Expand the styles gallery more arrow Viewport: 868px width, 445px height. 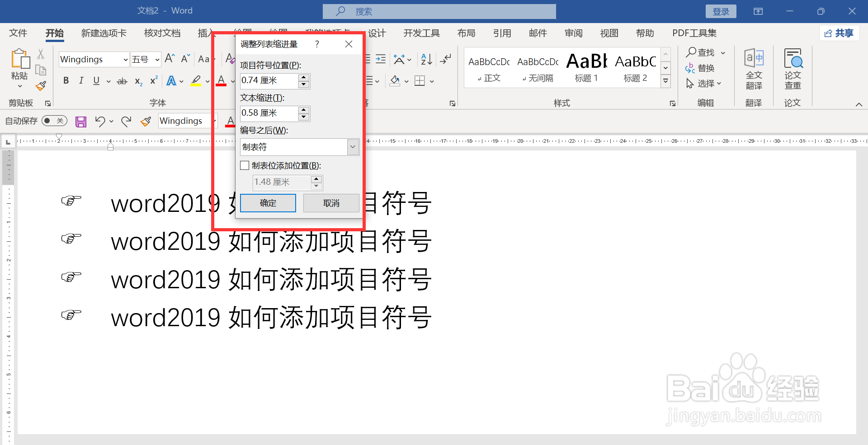tap(665, 81)
